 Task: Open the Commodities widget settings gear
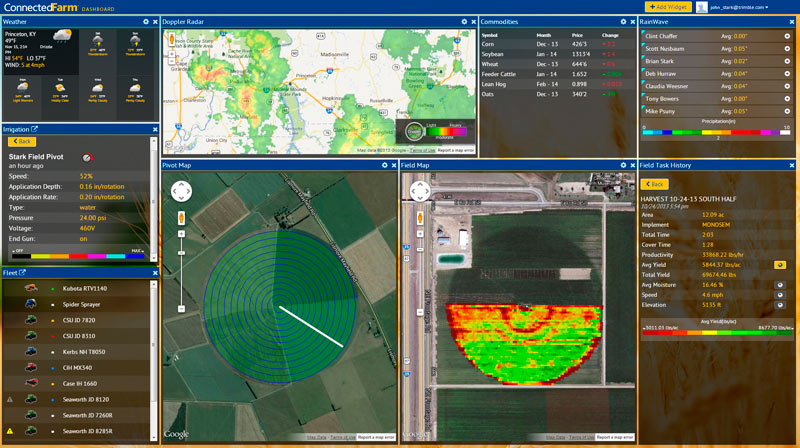click(623, 22)
